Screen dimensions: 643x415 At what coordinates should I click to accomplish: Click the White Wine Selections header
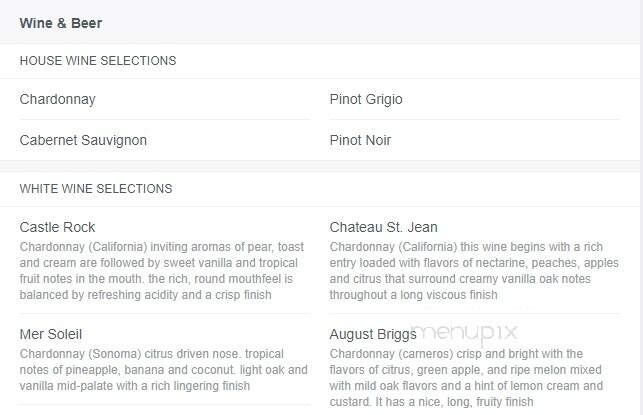pos(96,189)
